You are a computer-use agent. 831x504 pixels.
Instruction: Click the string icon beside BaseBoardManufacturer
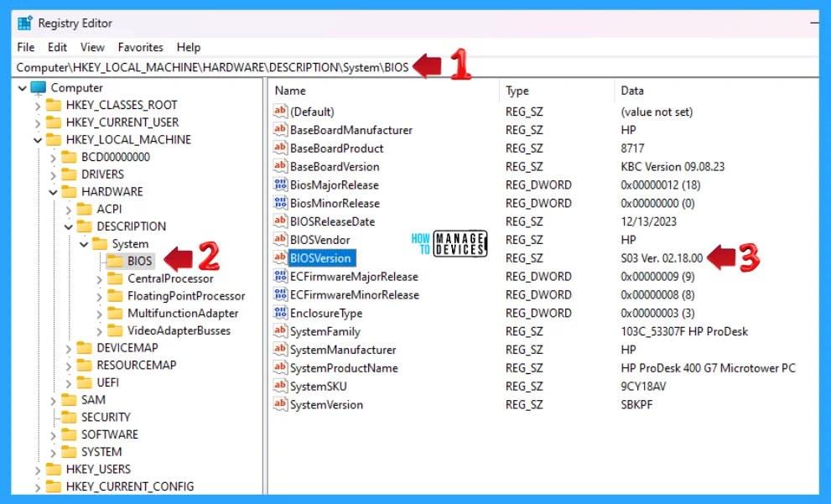280,129
